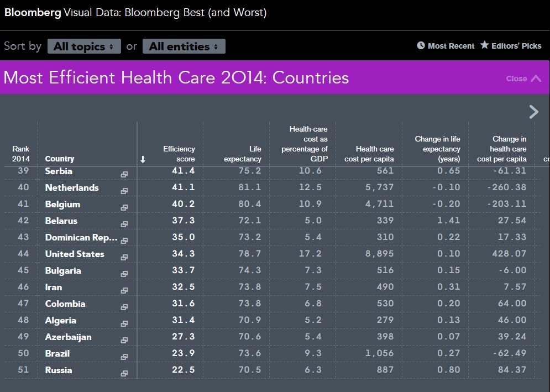
Task: Open the pop-out icon beside Serbia
Action: [124, 174]
